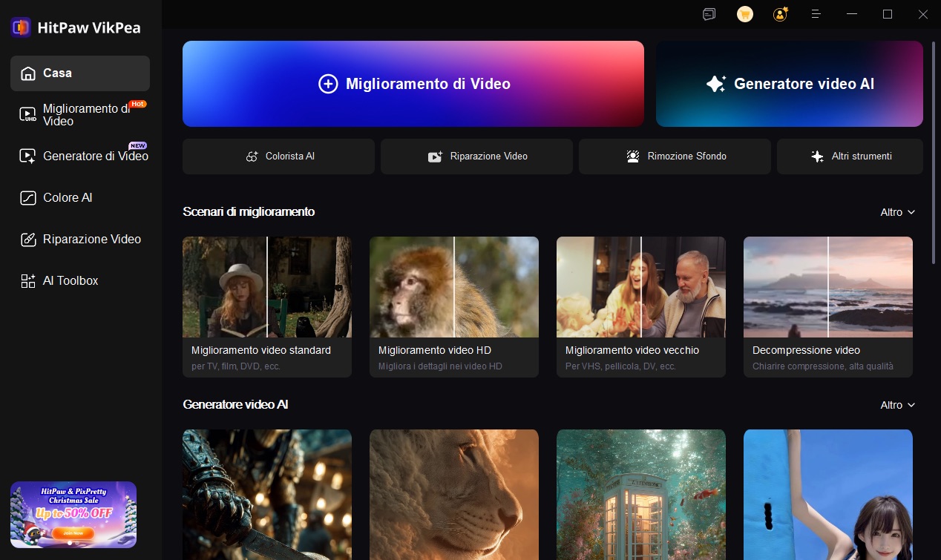Open the hamburger menu in the title bar
The height and width of the screenshot is (560, 941).
point(816,14)
